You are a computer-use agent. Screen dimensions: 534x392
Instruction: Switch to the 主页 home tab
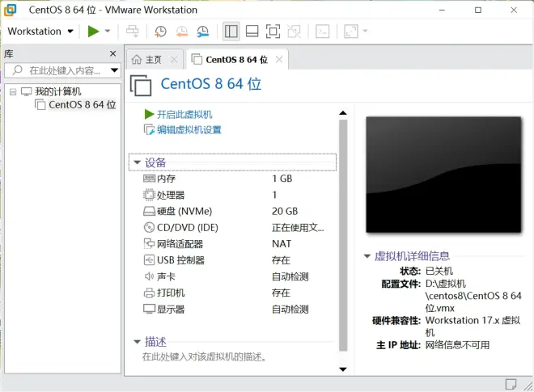(x=148, y=60)
